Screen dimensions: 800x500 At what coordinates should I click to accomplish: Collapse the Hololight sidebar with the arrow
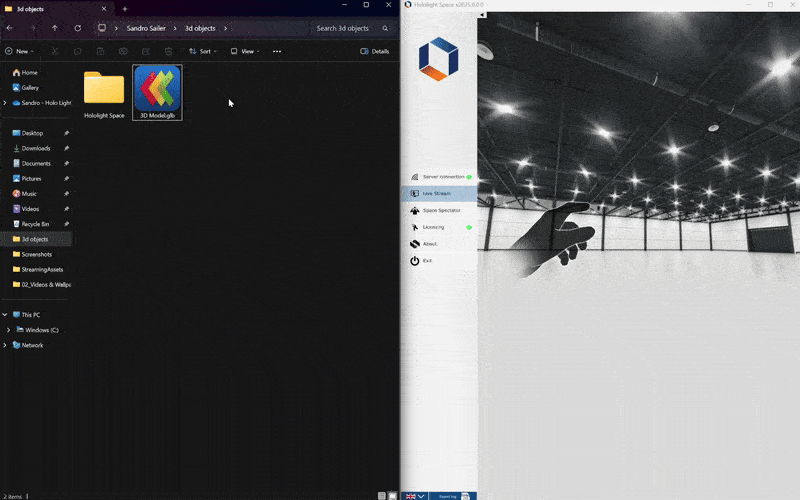(x=482, y=15)
